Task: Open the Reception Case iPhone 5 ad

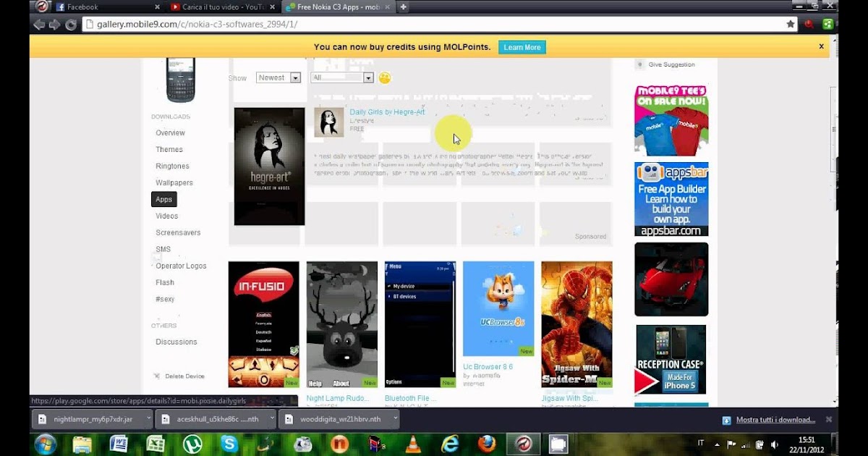Action: tap(671, 360)
